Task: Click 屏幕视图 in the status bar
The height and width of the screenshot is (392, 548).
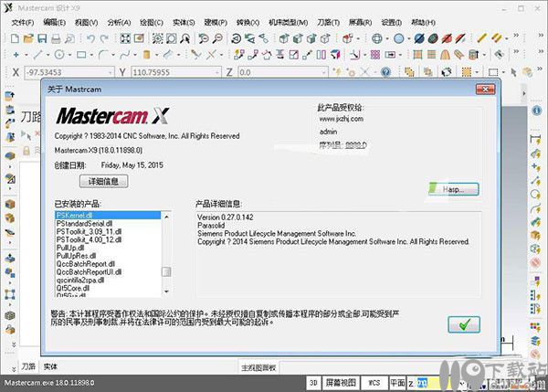Action: (341, 383)
